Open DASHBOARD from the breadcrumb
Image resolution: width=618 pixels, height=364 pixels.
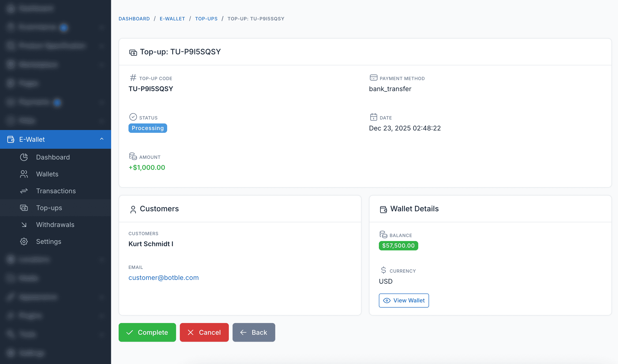(x=134, y=19)
